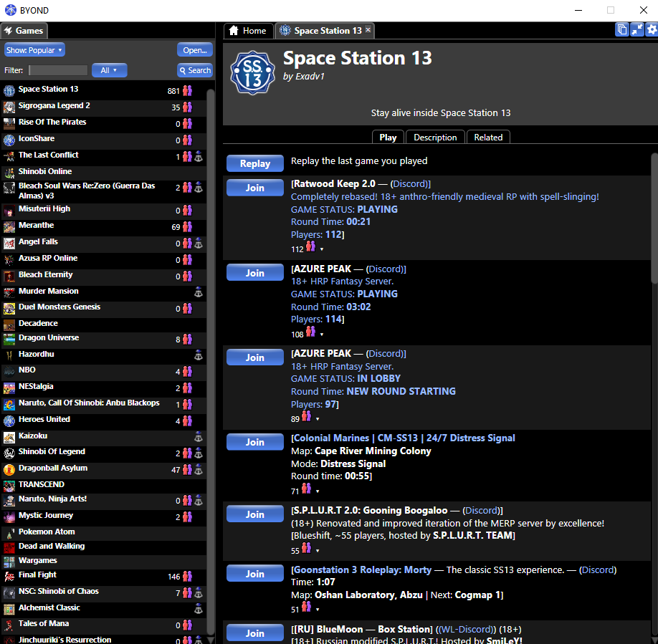Open the Discord link for Goonstation 3
This screenshot has width=658, height=644.
(x=598, y=569)
